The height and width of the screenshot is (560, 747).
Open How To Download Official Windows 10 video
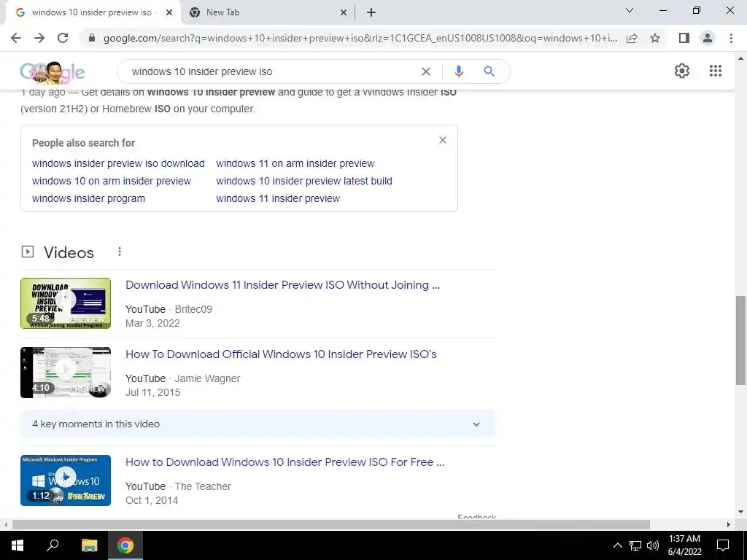pyautogui.click(x=281, y=354)
